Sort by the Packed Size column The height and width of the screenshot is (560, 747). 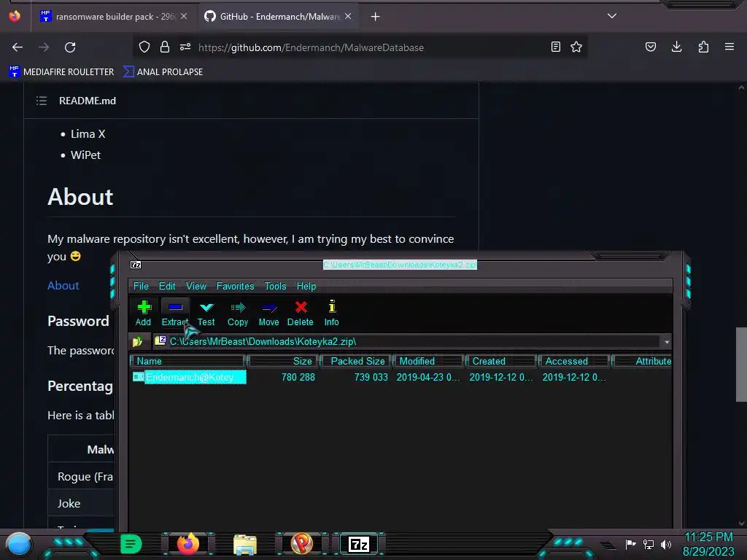tap(356, 362)
